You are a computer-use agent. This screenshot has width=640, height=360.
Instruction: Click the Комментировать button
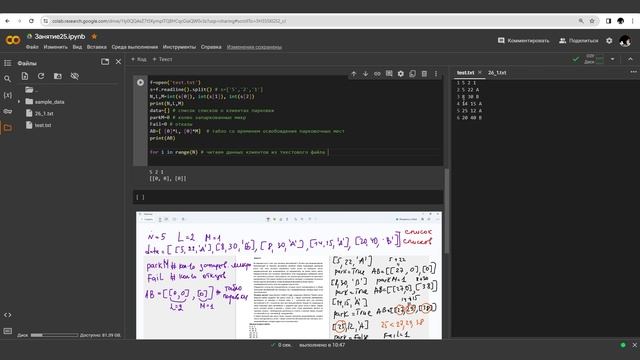(x=524, y=40)
